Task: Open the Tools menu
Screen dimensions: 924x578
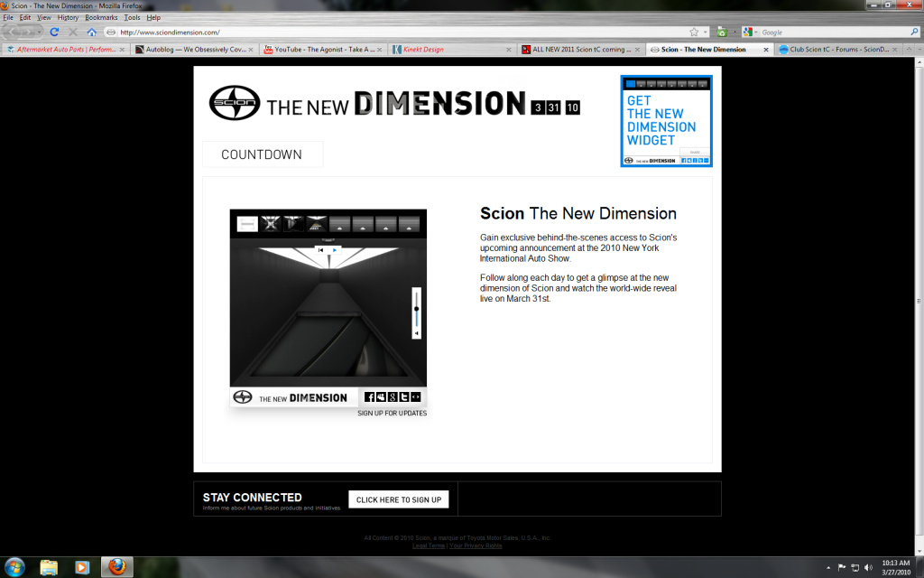Action: click(132, 18)
